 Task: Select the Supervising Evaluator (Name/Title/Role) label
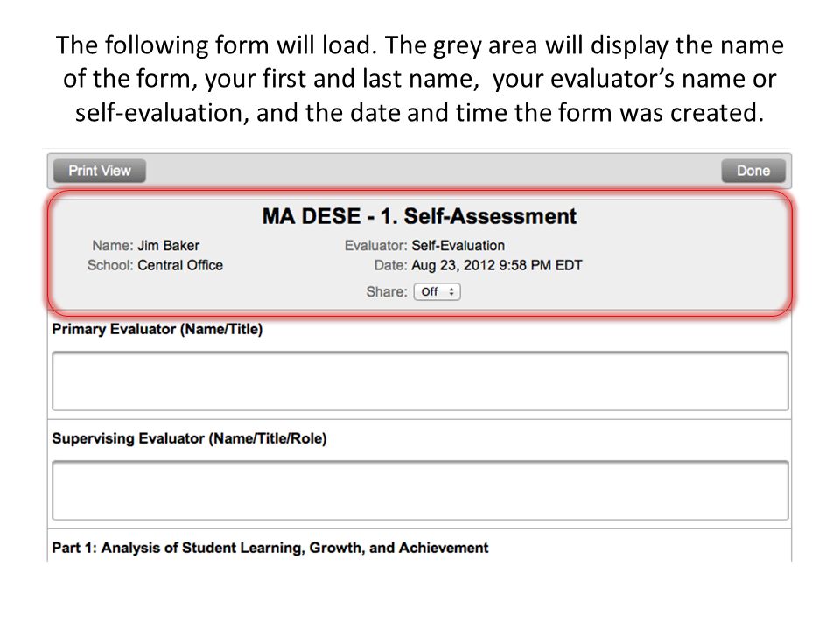click(189, 438)
